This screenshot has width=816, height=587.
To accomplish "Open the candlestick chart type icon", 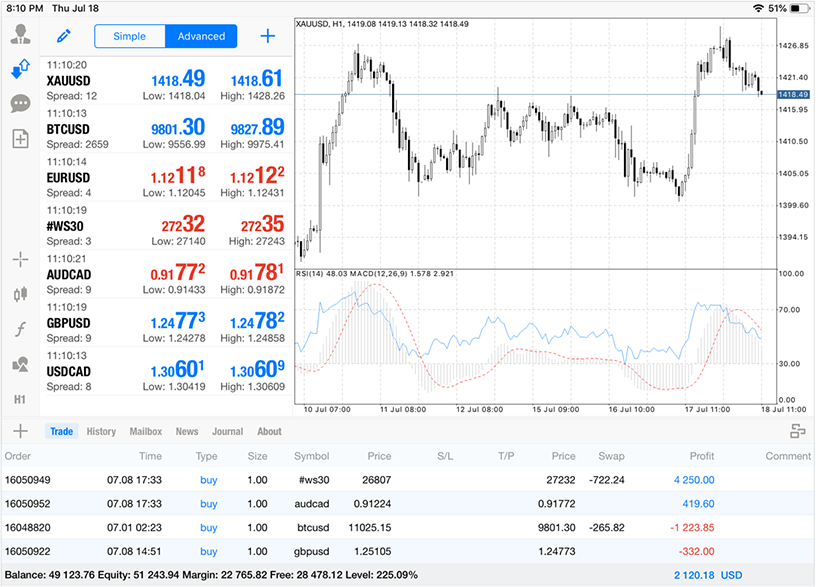I will click(20, 295).
